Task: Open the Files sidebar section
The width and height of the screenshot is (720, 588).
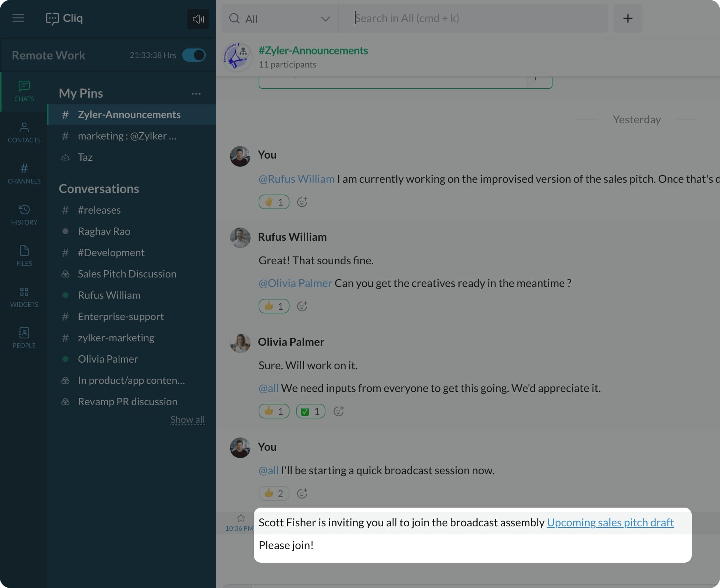Action: click(24, 256)
